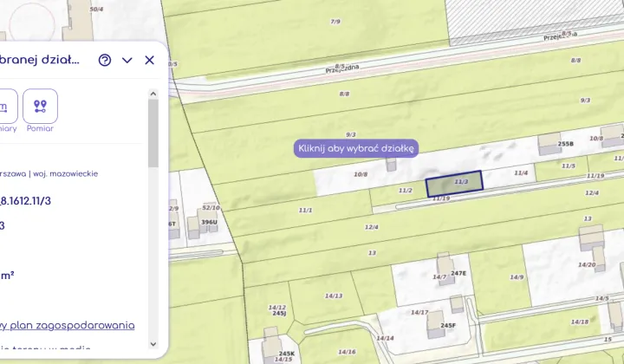624x364 pixels.
Task: Click parcel 52/10 on the map
Action: (211, 208)
